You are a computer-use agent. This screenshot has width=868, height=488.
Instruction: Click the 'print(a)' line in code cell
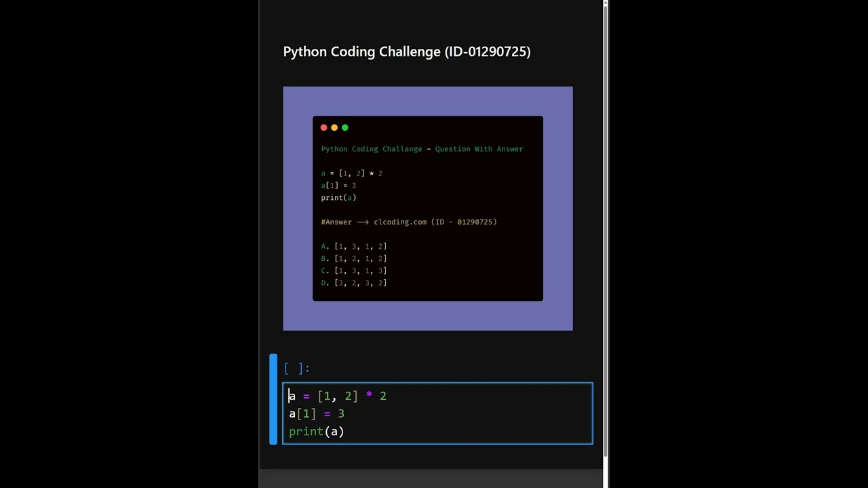pyautogui.click(x=317, y=431)
